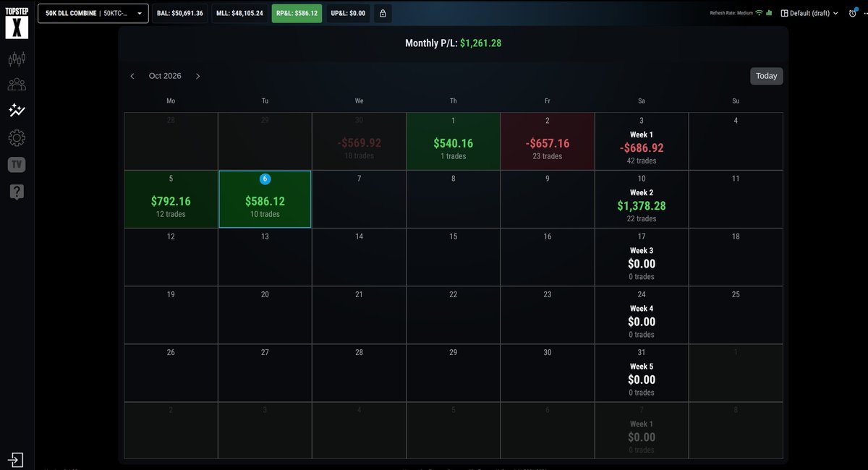Click the '42 trades' text
Image resolution: width=868 pixels, height=470 pixels.
pos(642,161)
